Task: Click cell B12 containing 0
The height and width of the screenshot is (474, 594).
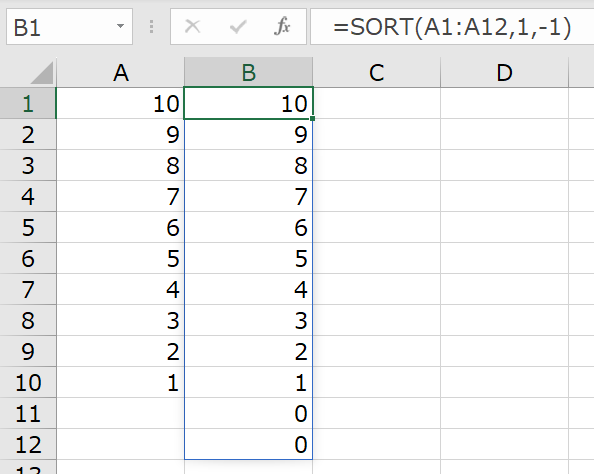Action: pos(249,444)
